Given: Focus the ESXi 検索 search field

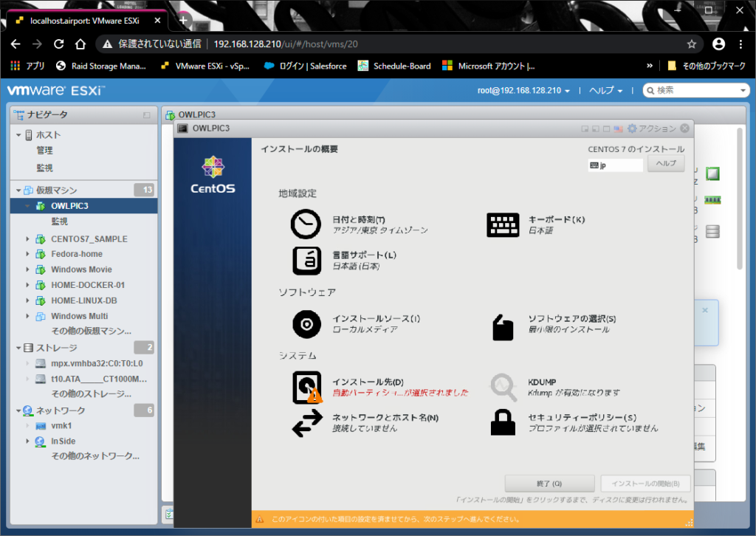Looking at the screenshot, I should point(696,91).
